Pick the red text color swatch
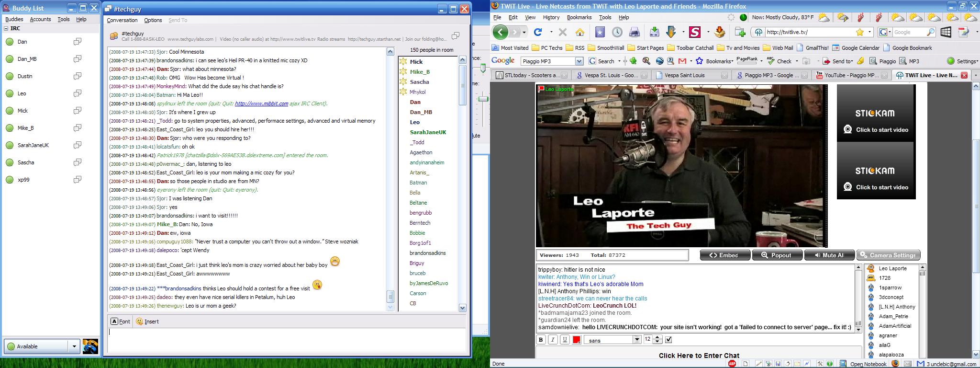Viewport: 980px width, 368px height. 577,340
